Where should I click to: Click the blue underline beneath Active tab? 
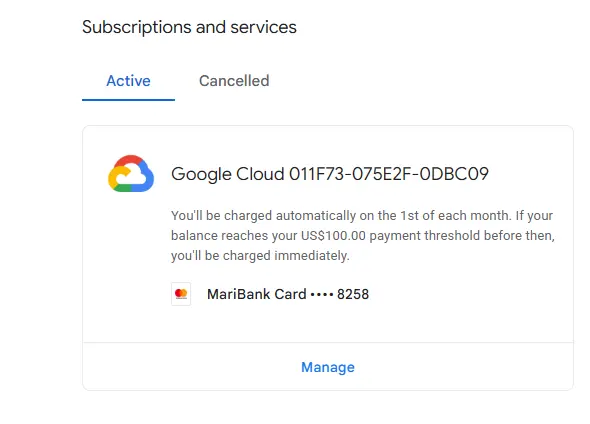tap(128, 100)
